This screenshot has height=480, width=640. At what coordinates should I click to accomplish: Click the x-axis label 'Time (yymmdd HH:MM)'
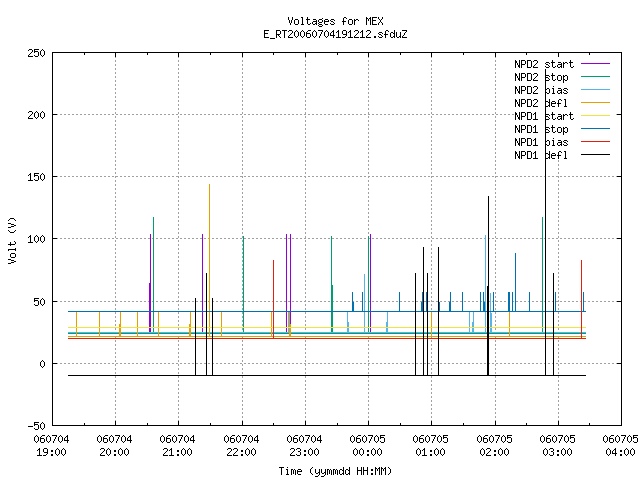tap(335, 471)
